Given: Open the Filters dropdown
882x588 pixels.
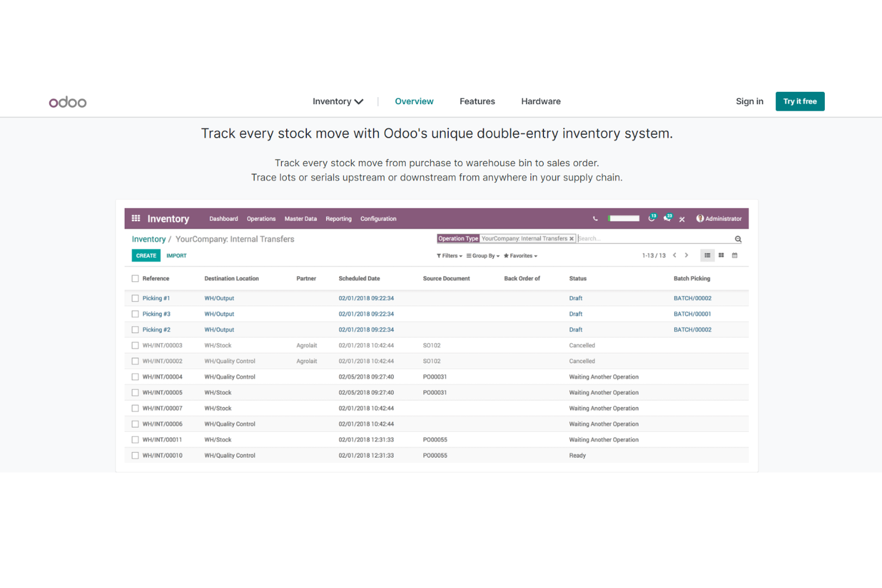Looking at the screenshot, I should click(x=449, y=256).
